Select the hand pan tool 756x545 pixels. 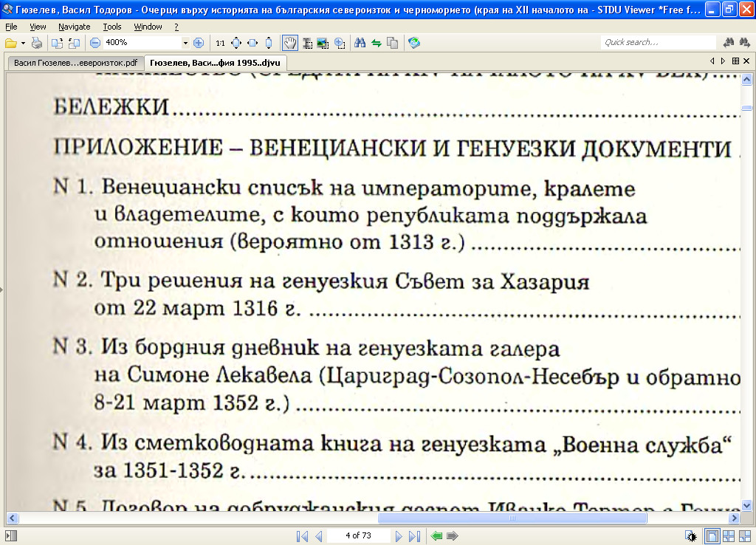pyautogui.click(x=290, y=43)
